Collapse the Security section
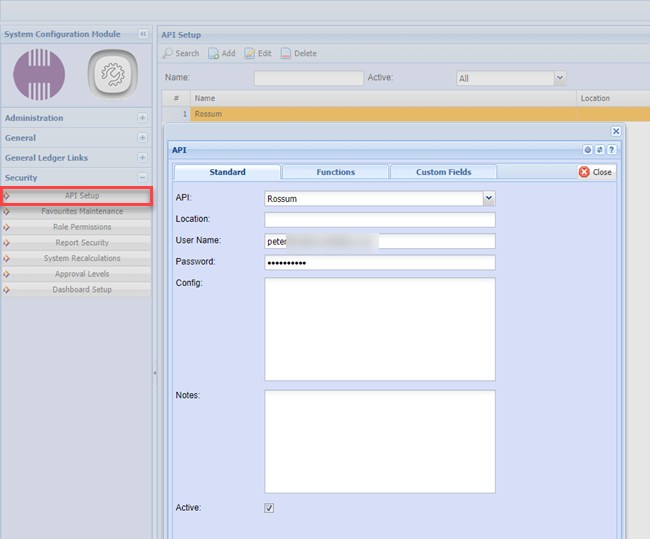The image size is (650, 539). [143, 178]
